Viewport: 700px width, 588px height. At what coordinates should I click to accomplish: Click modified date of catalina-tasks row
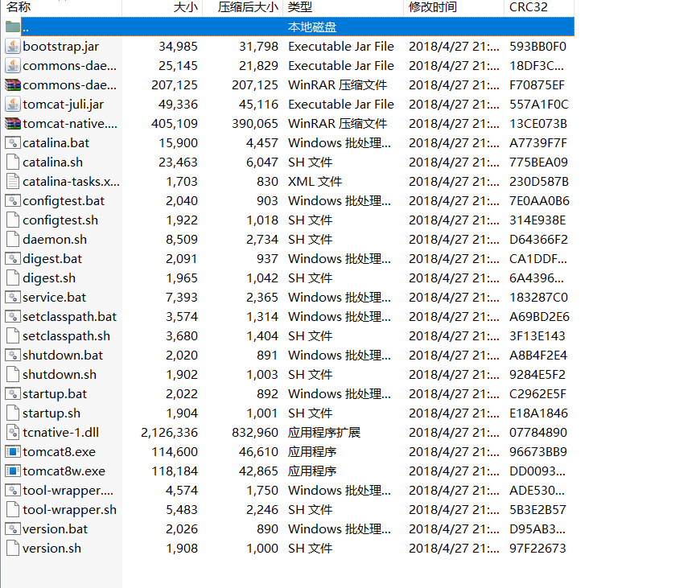454,182
